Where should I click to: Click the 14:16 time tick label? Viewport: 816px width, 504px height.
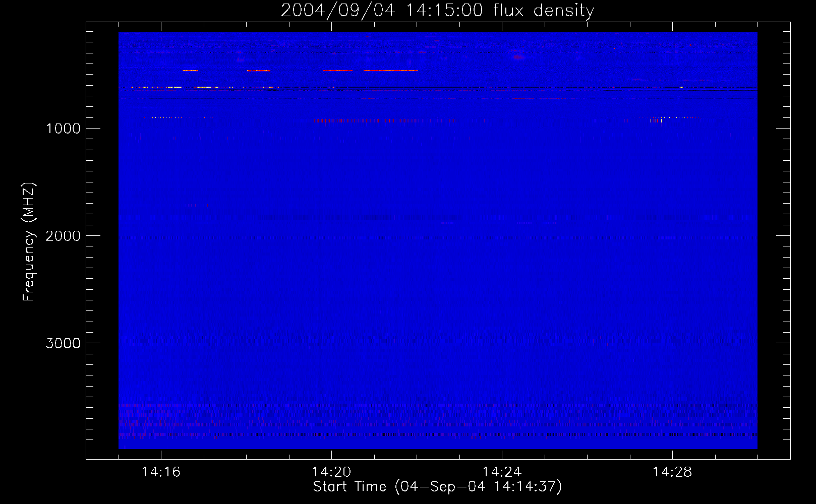161,472
